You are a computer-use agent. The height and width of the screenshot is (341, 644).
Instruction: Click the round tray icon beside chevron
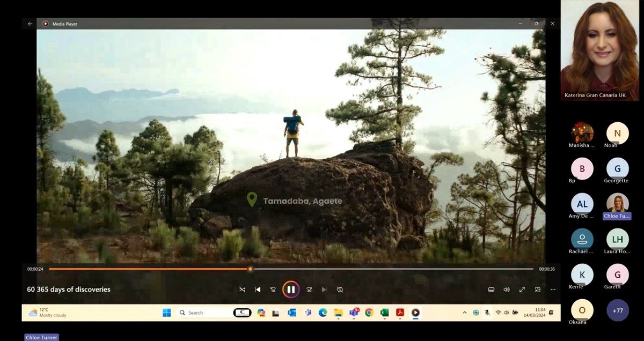pos(476,313)
